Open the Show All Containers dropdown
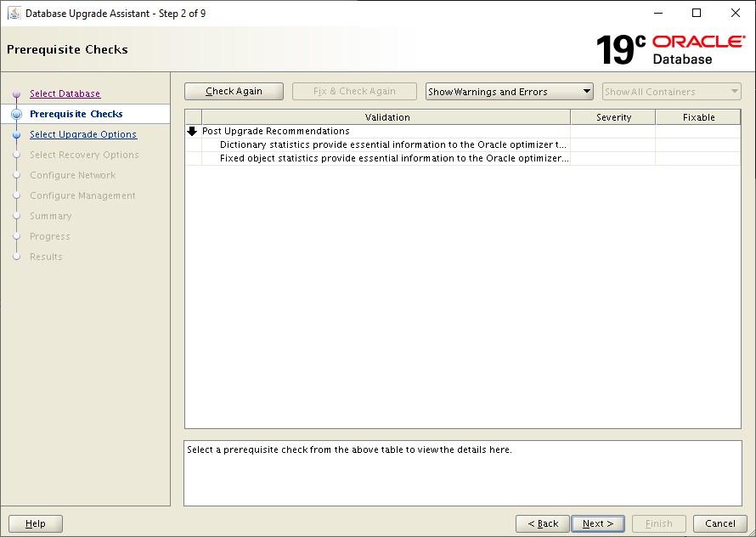756x537 pixels. (671, 91)
